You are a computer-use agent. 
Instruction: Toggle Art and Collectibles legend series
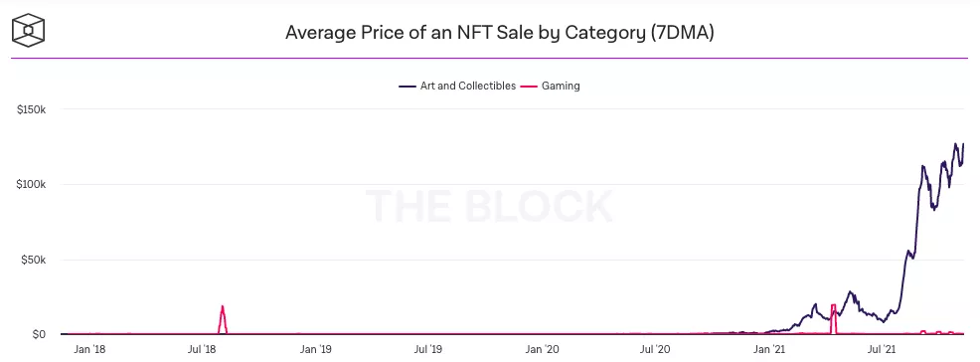457,86
